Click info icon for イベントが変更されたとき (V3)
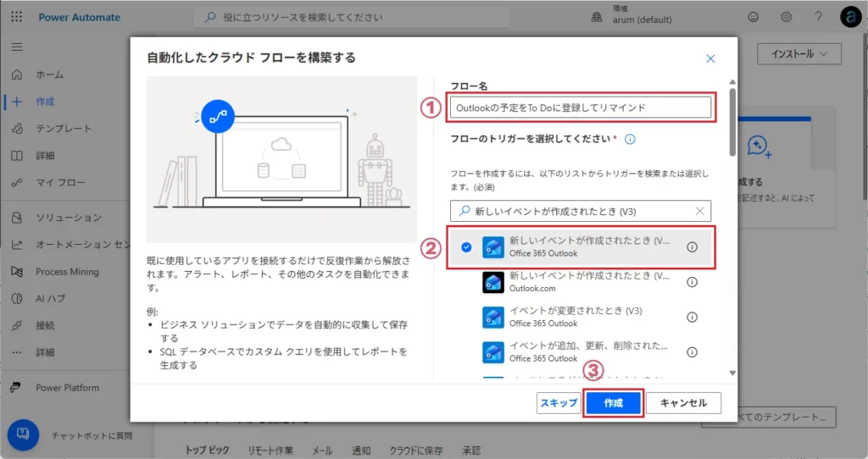The image size is (868, 459). click(x=692, y=318)
